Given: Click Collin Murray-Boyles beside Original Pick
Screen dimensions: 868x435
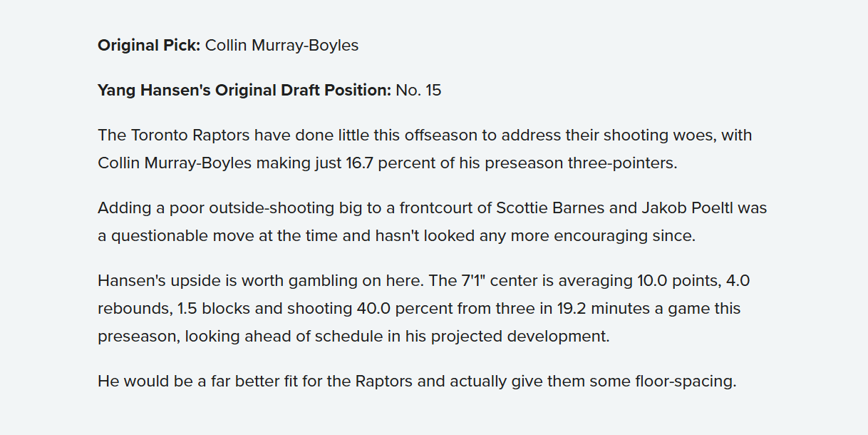Looking at the screenshot, I should 281,46.
